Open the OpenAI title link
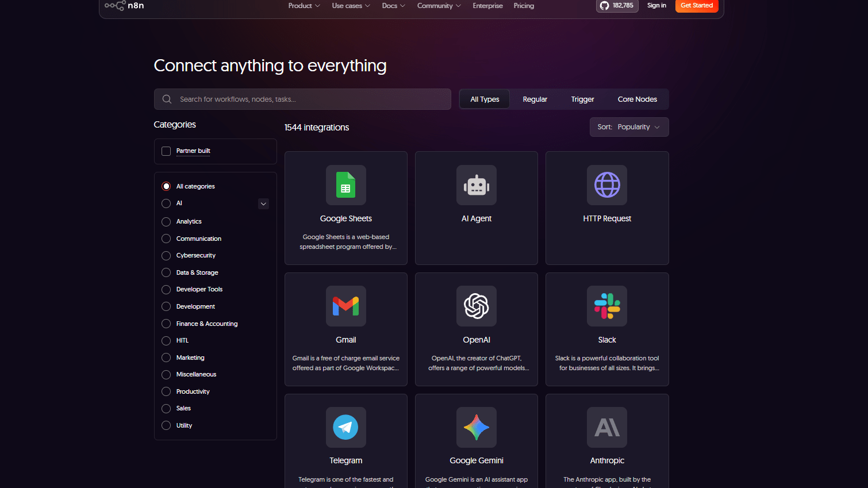Viewport: 868px width, 488px height. coord(477,340)
